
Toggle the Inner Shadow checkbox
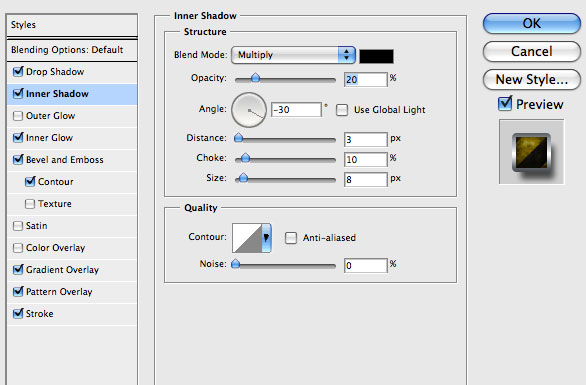[18, 94]
